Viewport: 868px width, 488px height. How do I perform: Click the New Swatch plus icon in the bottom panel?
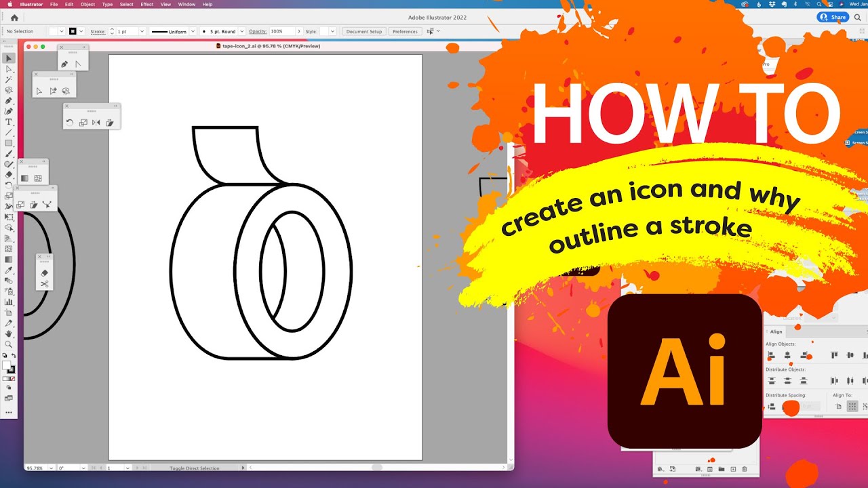click(733, 469)
